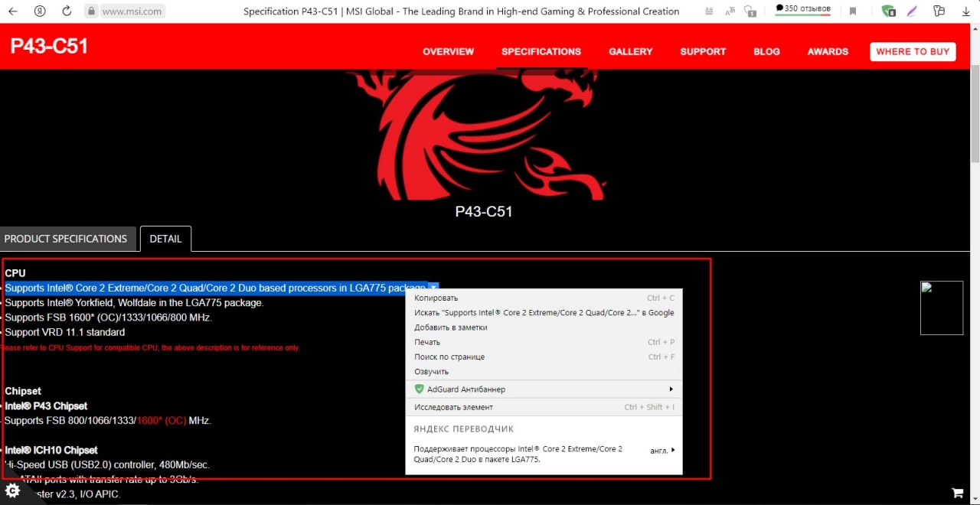The width and height of the screenshot is (980, 505).
Task: Click the Intel® ICH10 Chipset heading
Action: [x=51, y=451]
